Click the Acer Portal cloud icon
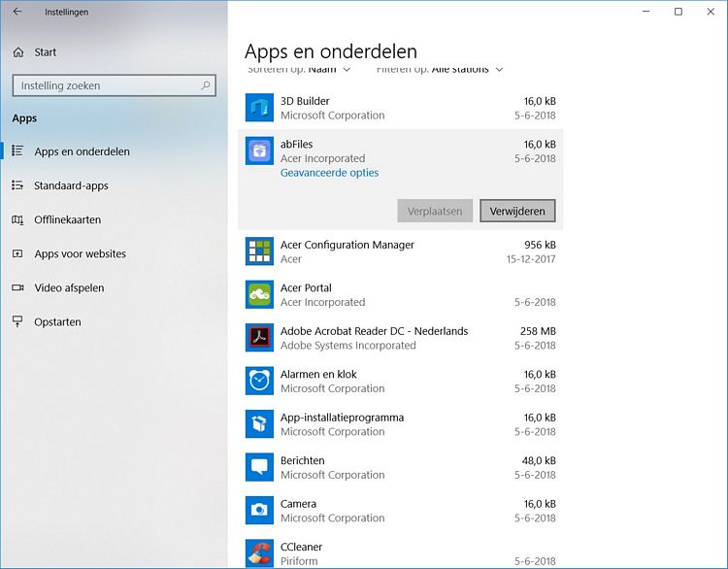728x569 pixels. [259, 294]
